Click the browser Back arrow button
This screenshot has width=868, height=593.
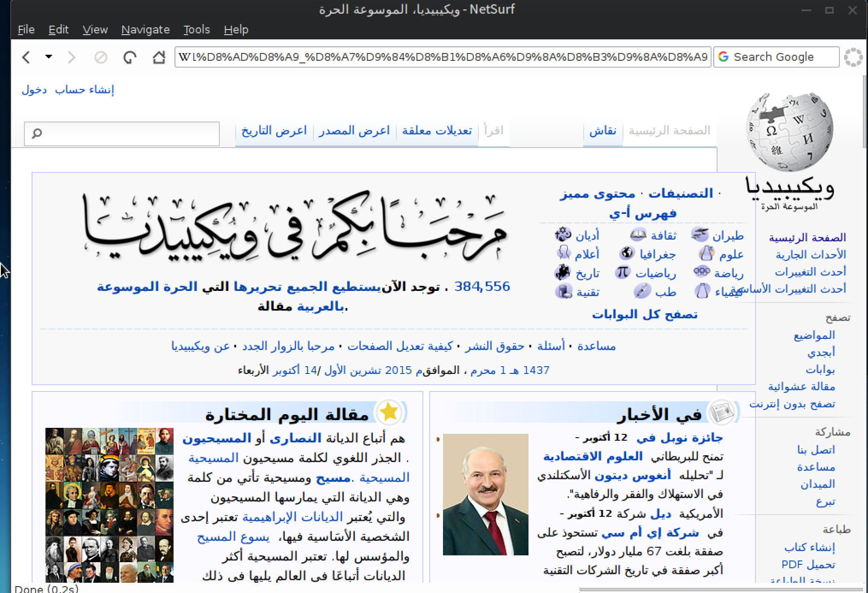pyautogui.click(x=27, y=57)
